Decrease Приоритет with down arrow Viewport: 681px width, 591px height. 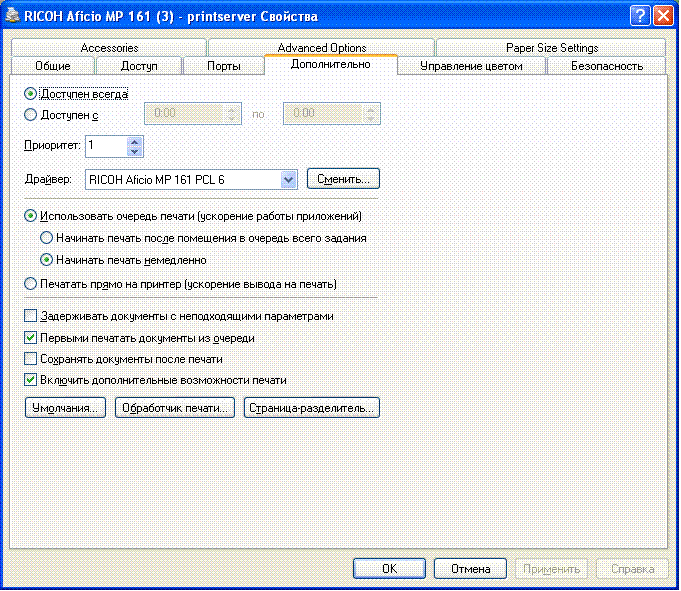coord(135,152)
